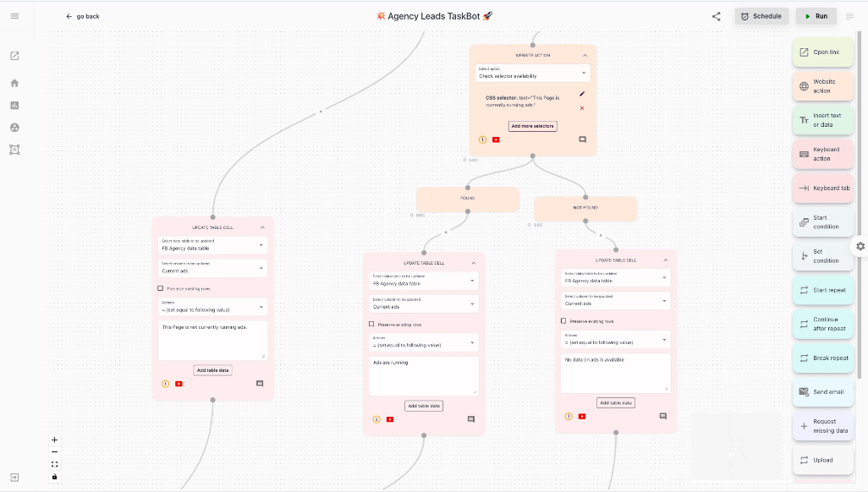The height and width of the screenshot is (492, 868).
Task: Click the share icon in top bar
Action: click(x=717, y=16)
